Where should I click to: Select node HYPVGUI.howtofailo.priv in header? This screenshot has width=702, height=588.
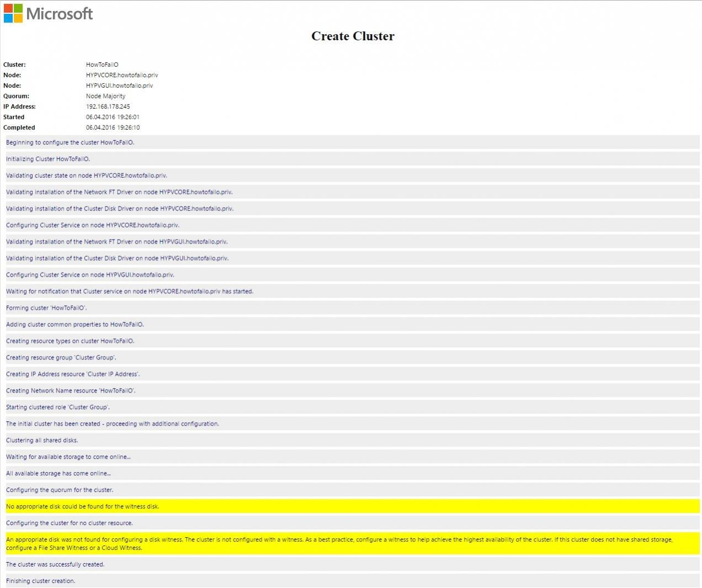click(119, 86)
